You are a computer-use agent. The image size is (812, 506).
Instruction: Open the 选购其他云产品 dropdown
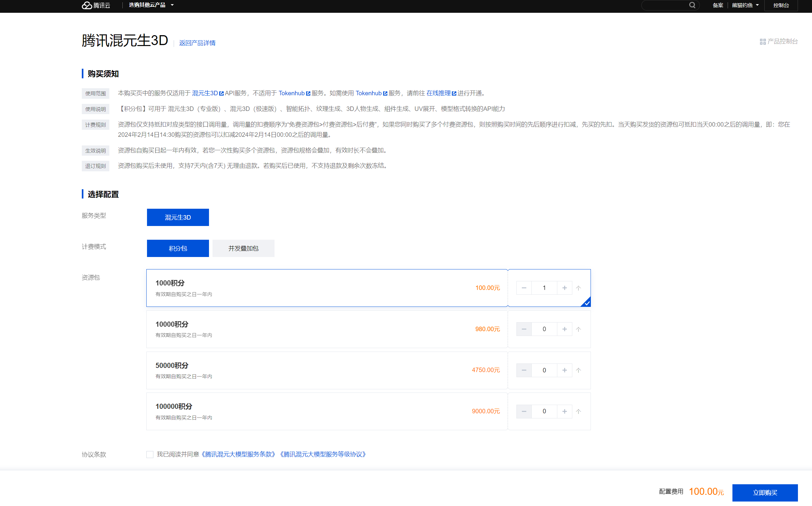151,5
